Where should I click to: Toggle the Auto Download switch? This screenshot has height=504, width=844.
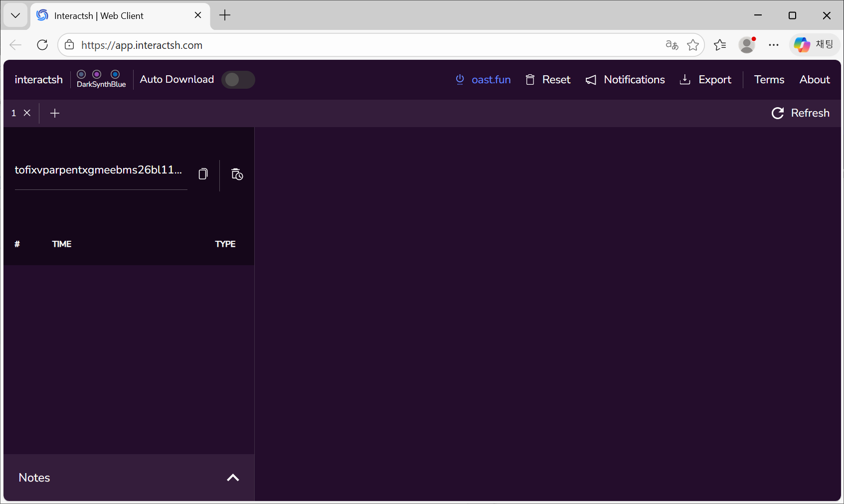coord(238,80)
